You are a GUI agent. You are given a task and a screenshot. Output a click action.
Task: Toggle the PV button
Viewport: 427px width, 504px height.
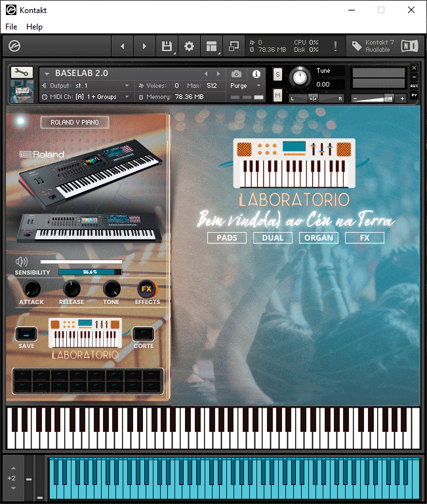414,95
